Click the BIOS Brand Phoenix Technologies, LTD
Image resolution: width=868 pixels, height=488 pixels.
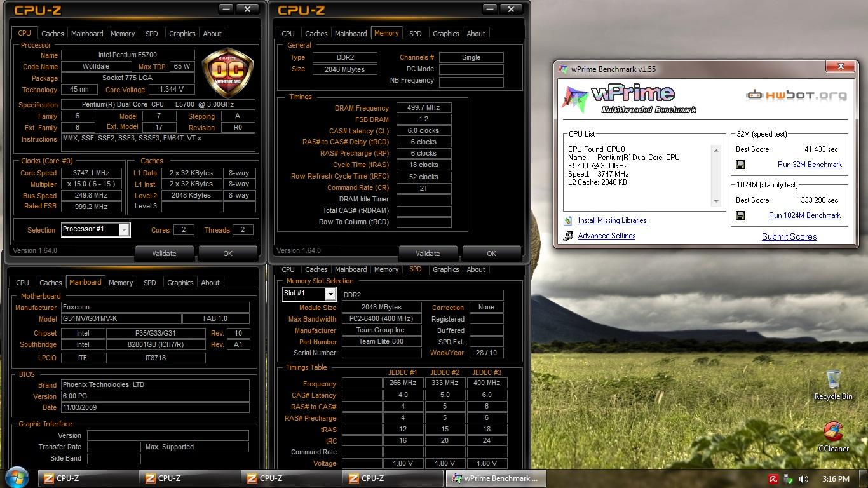(x=155, y=385)
